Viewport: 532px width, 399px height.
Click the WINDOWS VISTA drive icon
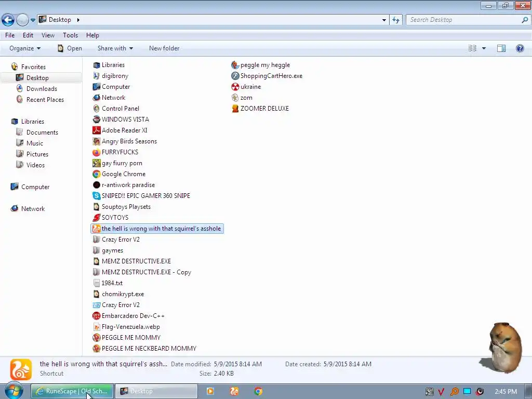coord(96,119)
